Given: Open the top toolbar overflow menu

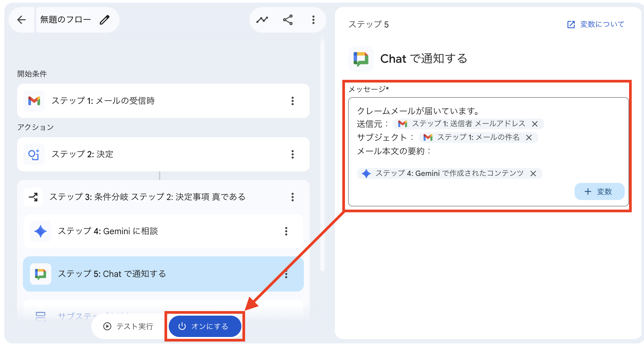Looking at the screenshot, I should click(x=313, y=20).
